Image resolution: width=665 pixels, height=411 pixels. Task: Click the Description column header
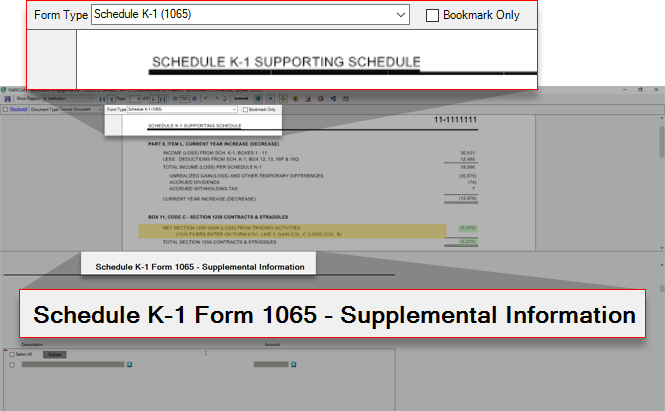click(32, 344)
